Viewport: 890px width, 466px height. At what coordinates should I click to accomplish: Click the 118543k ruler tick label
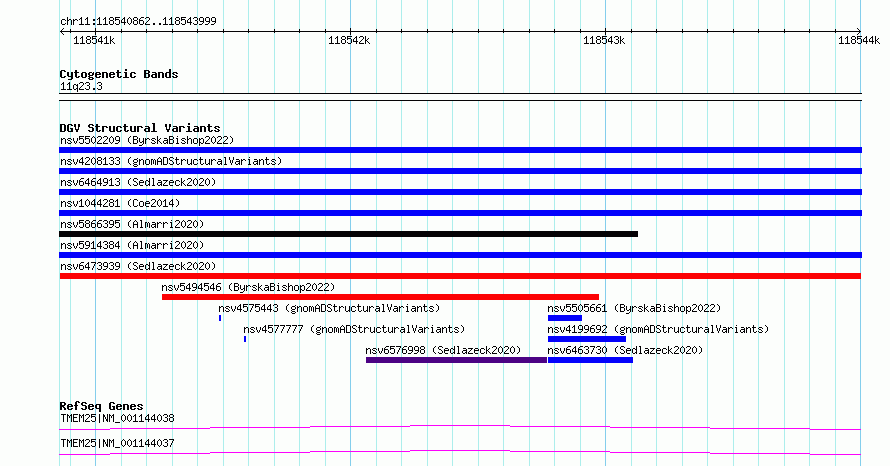[x=604, y=40]
